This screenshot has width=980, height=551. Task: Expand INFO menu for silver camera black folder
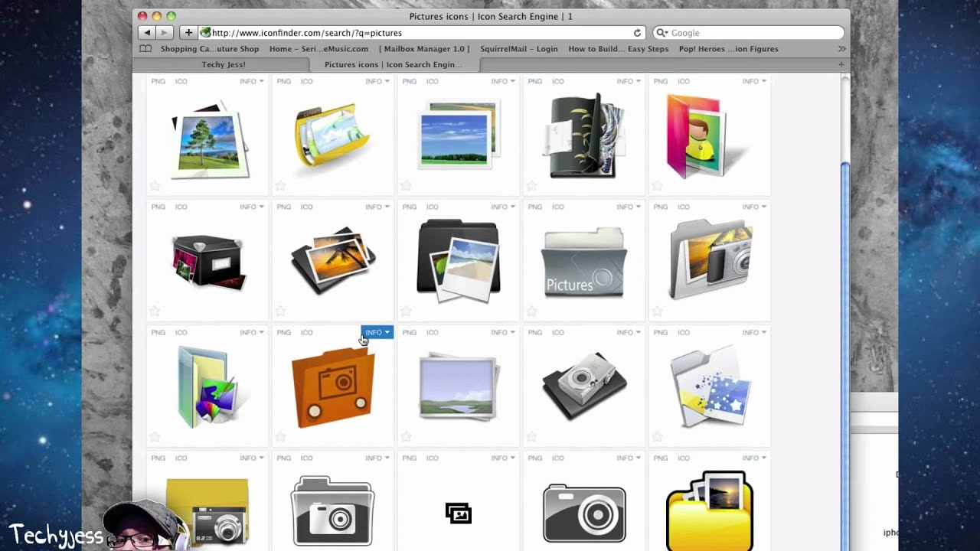(629, 332)
